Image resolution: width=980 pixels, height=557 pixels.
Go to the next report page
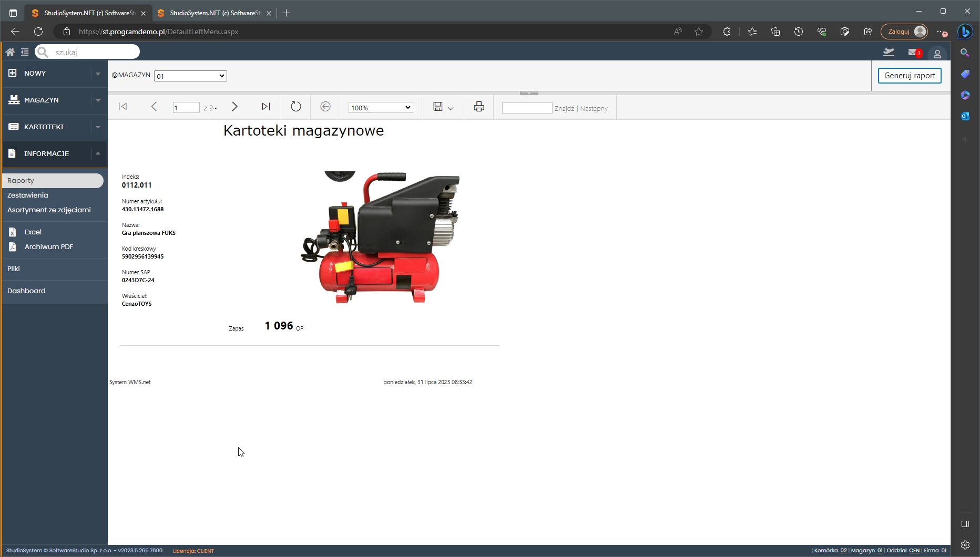coord(234,107)
